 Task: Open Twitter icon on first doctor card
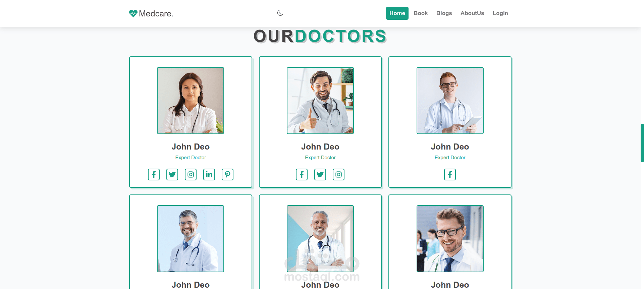[x=172, y=174]
